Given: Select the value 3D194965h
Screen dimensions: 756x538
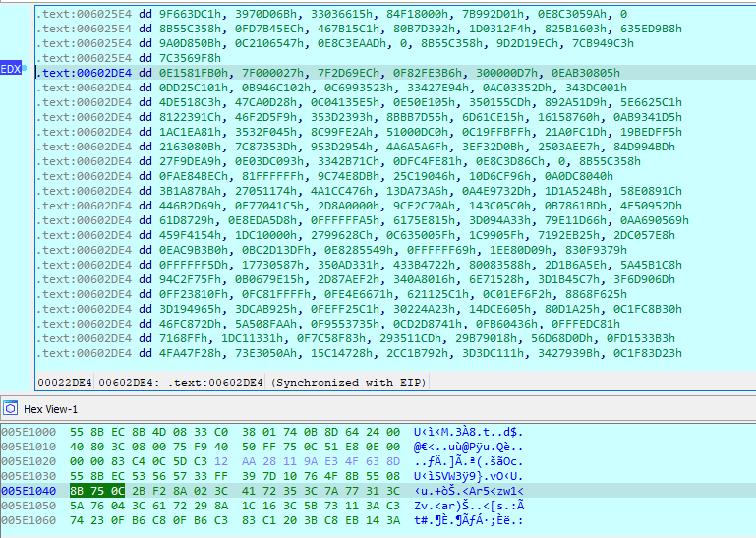Looking at the screenshot, I should click(x=190, y=309).
